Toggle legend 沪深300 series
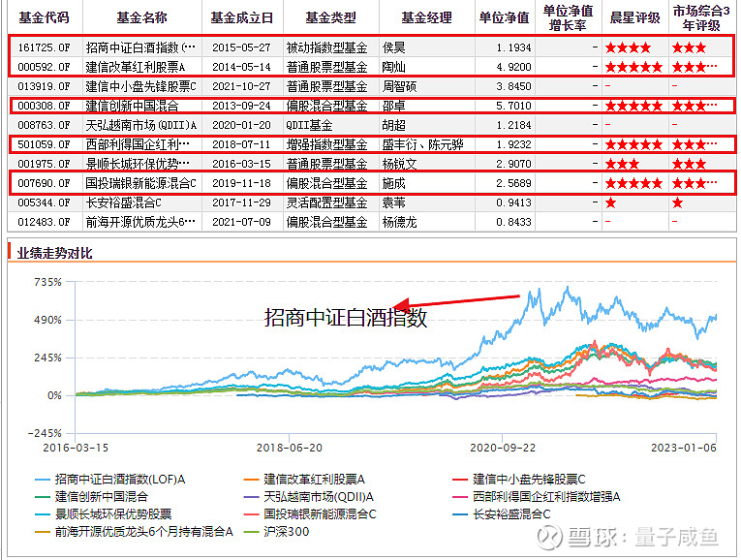 pyautogui.click(x=276, y=532)
